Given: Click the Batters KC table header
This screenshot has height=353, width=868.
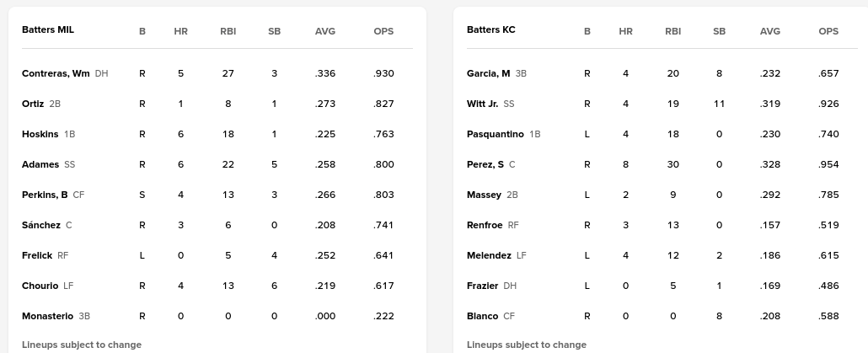Looking at the screenshot, I should point(491,29).
